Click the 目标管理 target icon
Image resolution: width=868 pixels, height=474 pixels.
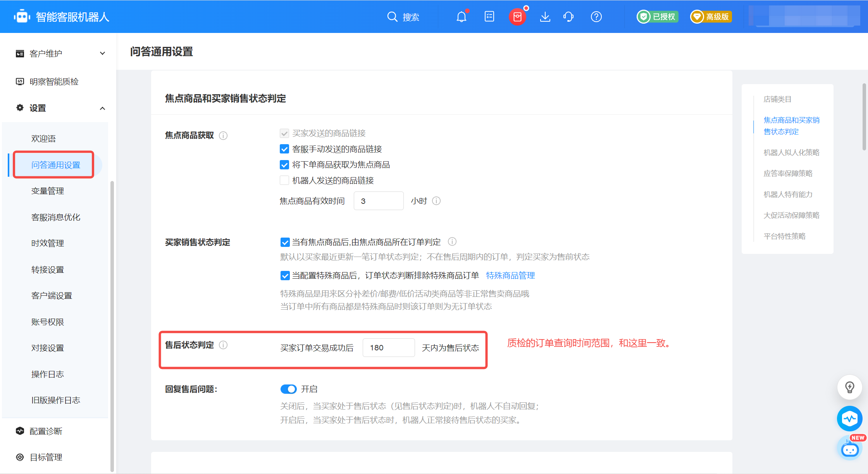20,457
